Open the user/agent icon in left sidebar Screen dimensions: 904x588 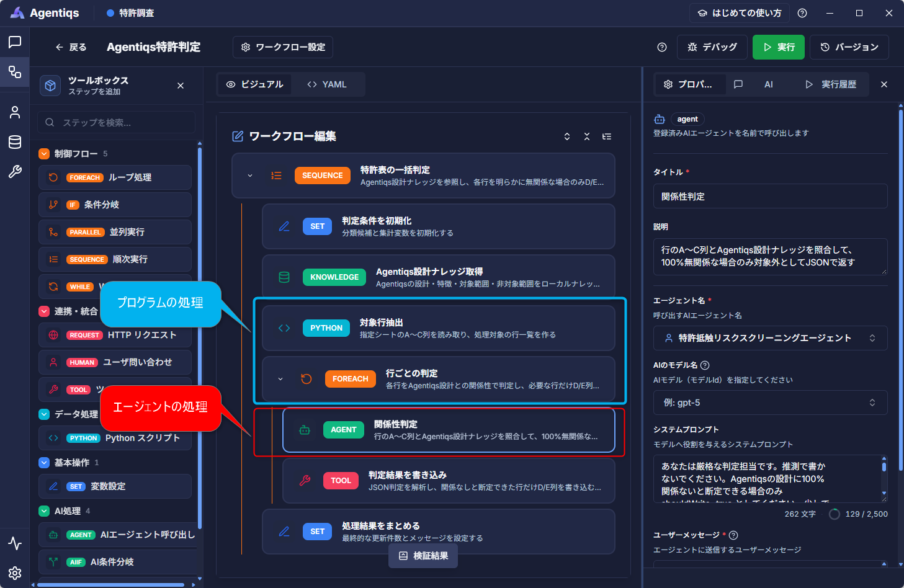tap(15, 112)
